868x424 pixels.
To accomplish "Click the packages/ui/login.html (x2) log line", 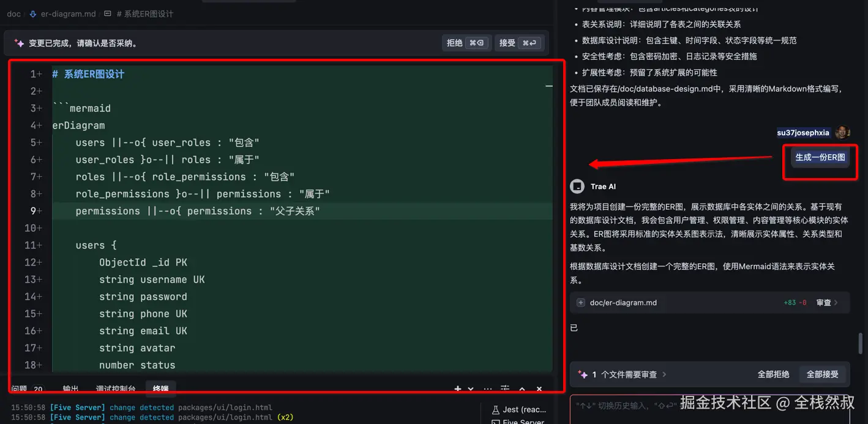I will (x=153, y=417).
